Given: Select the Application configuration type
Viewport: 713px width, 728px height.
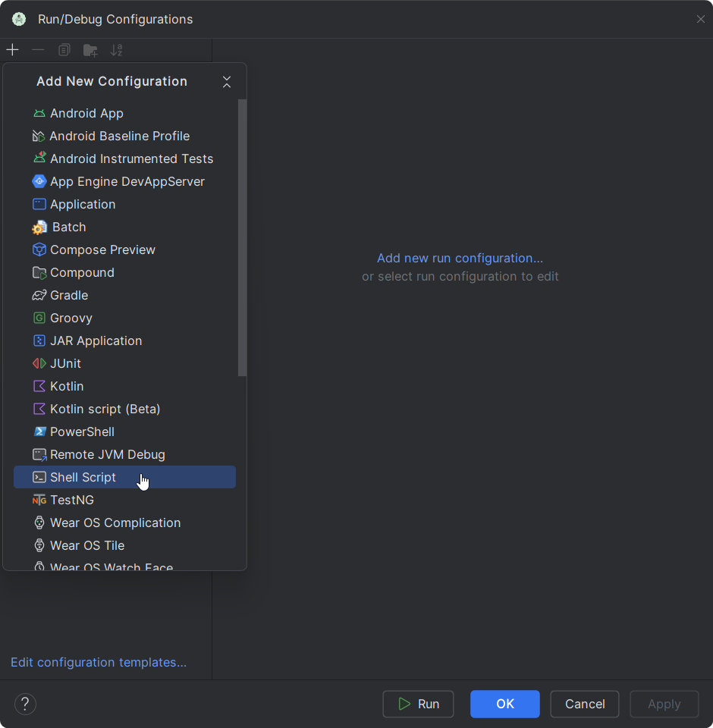Looking at the screenshot, I should click(124, 204).
